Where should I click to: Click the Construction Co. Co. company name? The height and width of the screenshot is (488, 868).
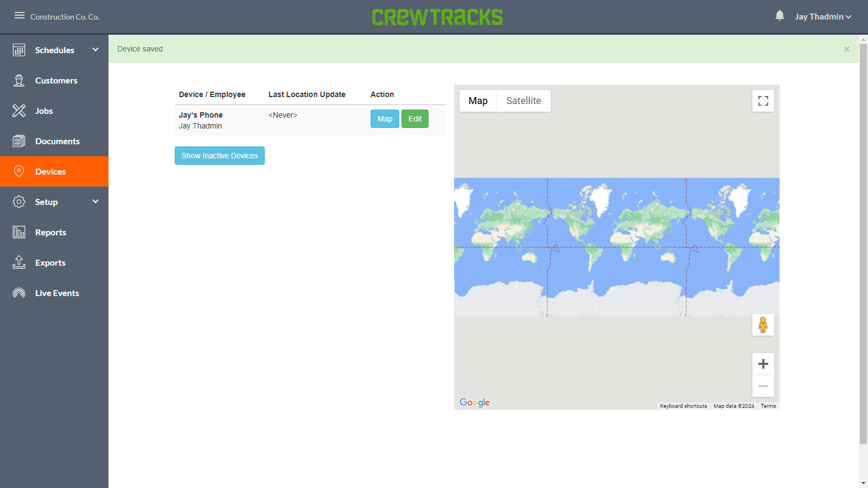point(65,17)
